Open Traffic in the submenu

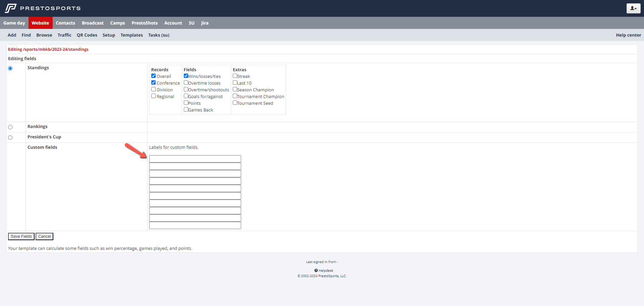coord(64,35)
